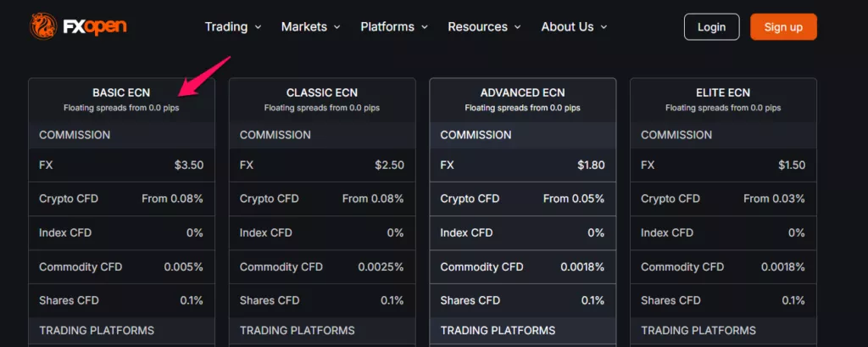Select the BASIC ECN account heading

point(121,93)
